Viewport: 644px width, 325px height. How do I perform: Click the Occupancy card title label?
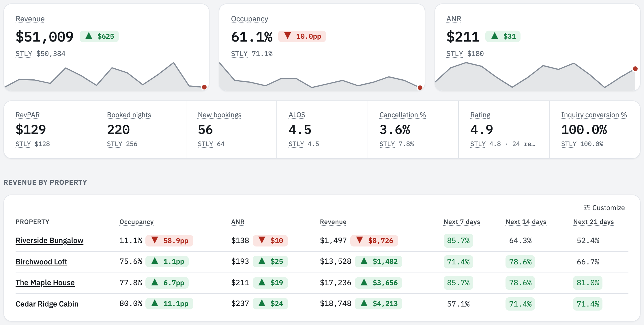250,19
